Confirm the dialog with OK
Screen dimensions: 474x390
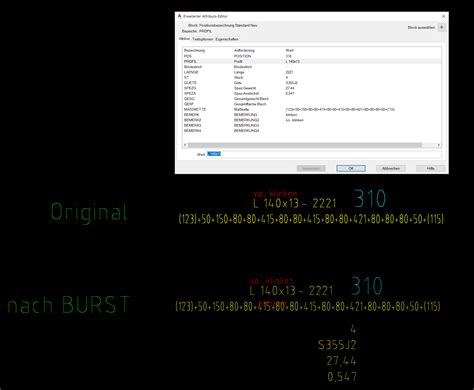pyautogui.click(x=351, y=168)
